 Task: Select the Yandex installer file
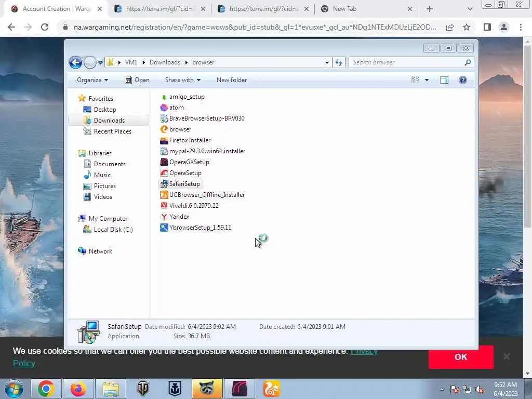[175, 217]
